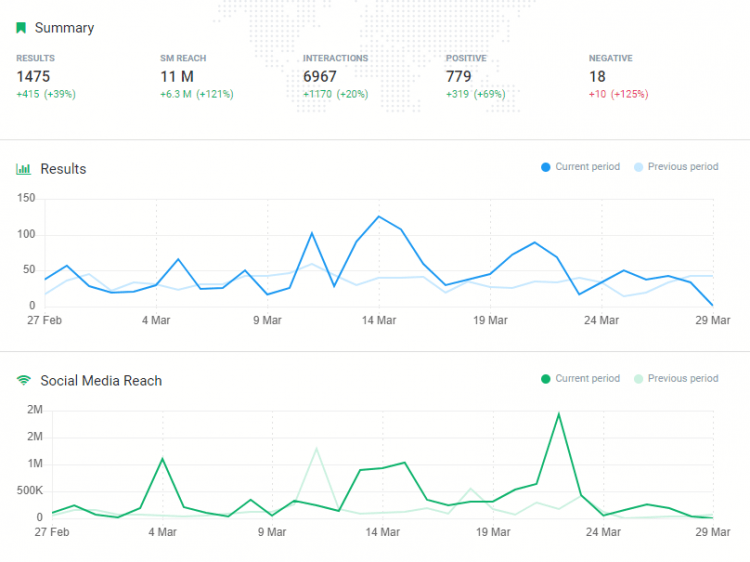Click the red negative change +10 (+125%)

coord(618,94)
